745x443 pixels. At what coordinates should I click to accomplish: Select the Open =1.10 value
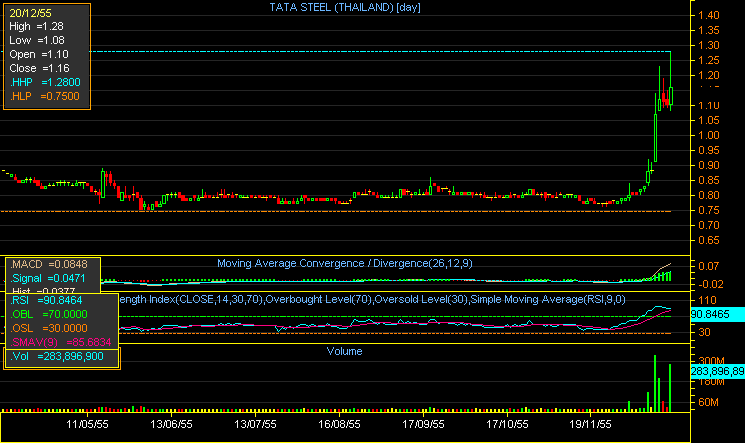pos(39,54)
